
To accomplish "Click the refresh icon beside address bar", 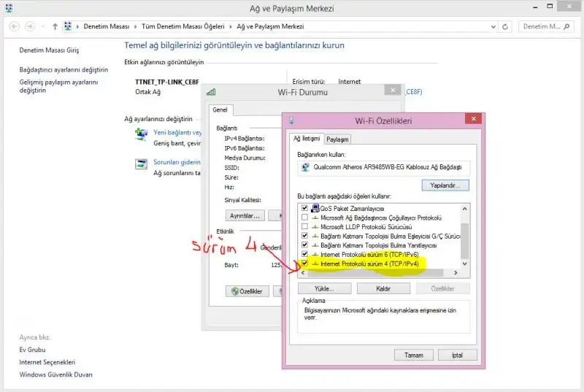I will tap(506, 26).
